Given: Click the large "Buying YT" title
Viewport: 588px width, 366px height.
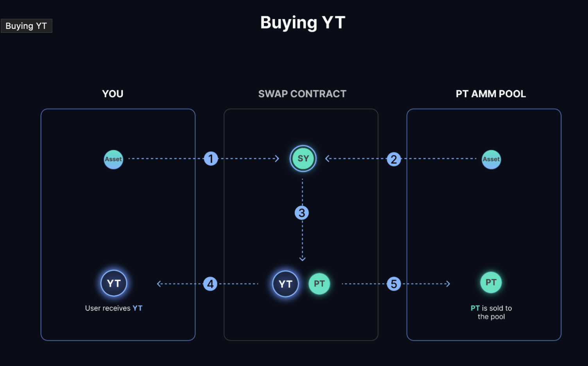Looking at the screenshot, I should pyautogui.click(x=303, y=23).
